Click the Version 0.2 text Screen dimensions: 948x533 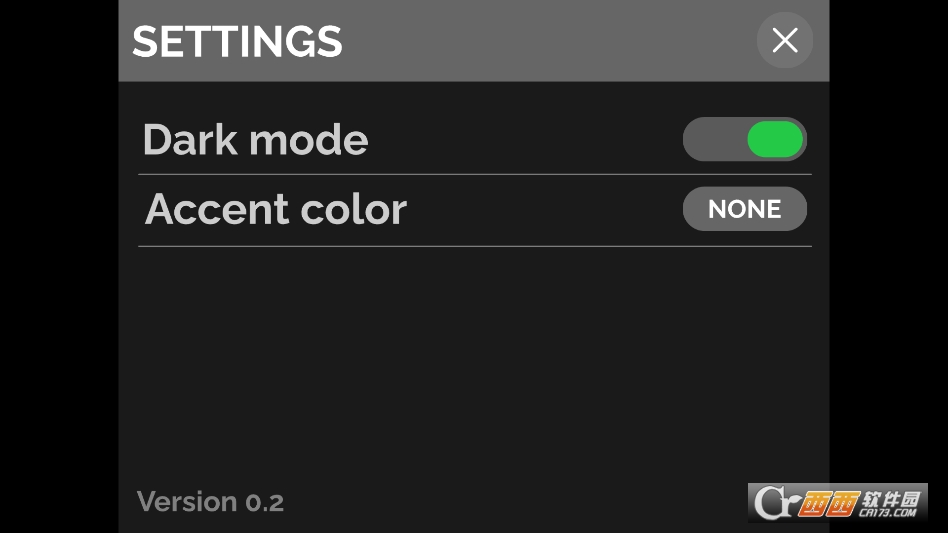click(210, 501)
